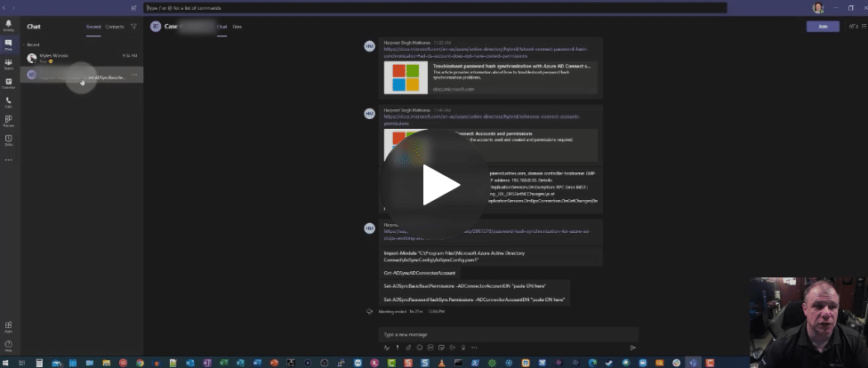Click the Join meeting button
Screen dimensions: 868x368
tap(822, 27)
